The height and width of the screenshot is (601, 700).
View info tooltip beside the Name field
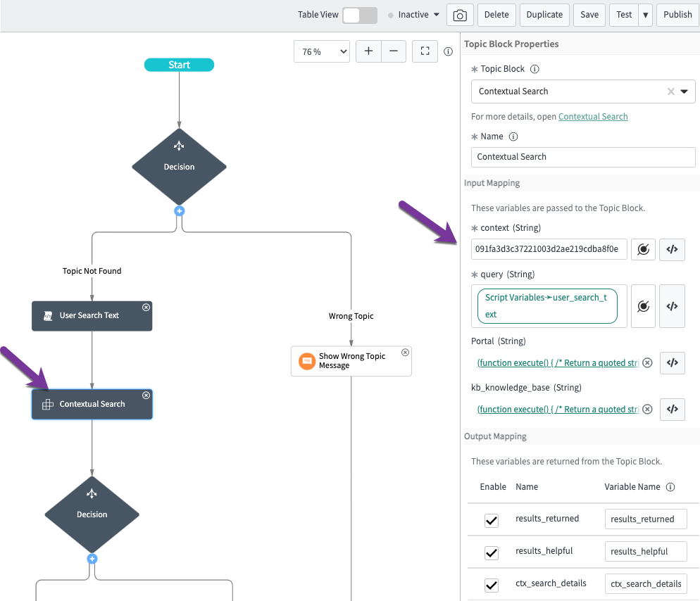pyautogui.click(x=513, y=136)
